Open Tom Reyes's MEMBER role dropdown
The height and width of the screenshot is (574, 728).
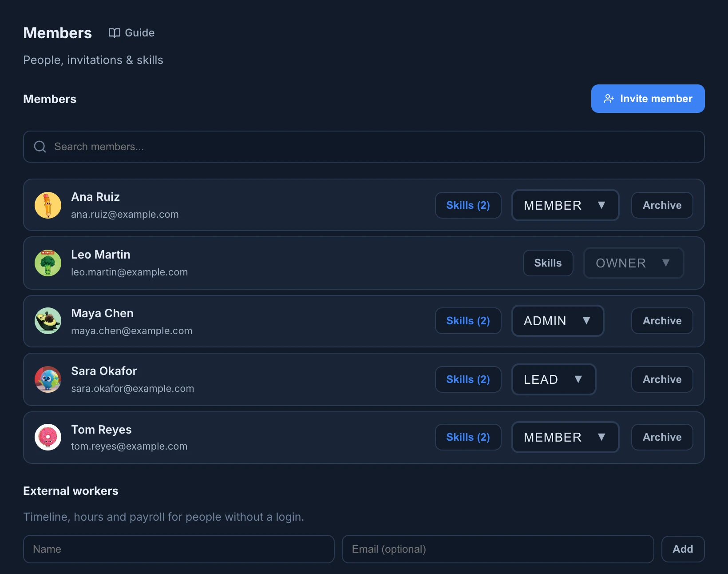click(566, 437)
